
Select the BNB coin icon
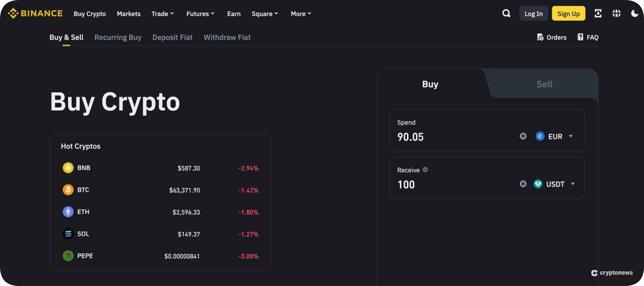point(68,168)
